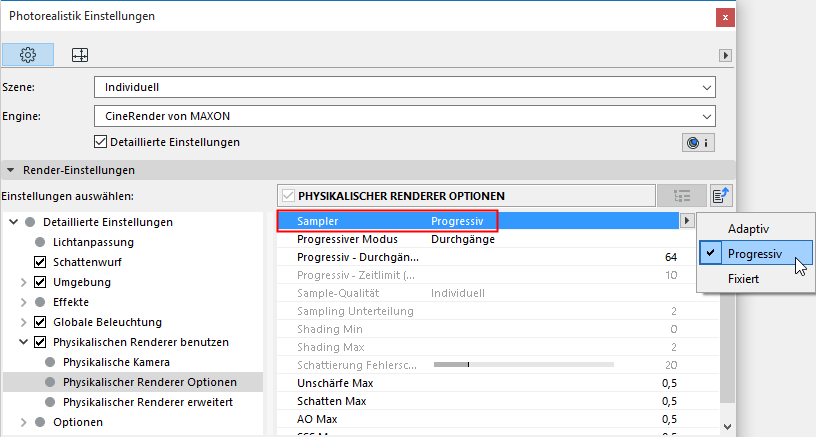The image size is (816, 437).
Task: Click the Sampler row popup arrow
Action: pos(687,221)
